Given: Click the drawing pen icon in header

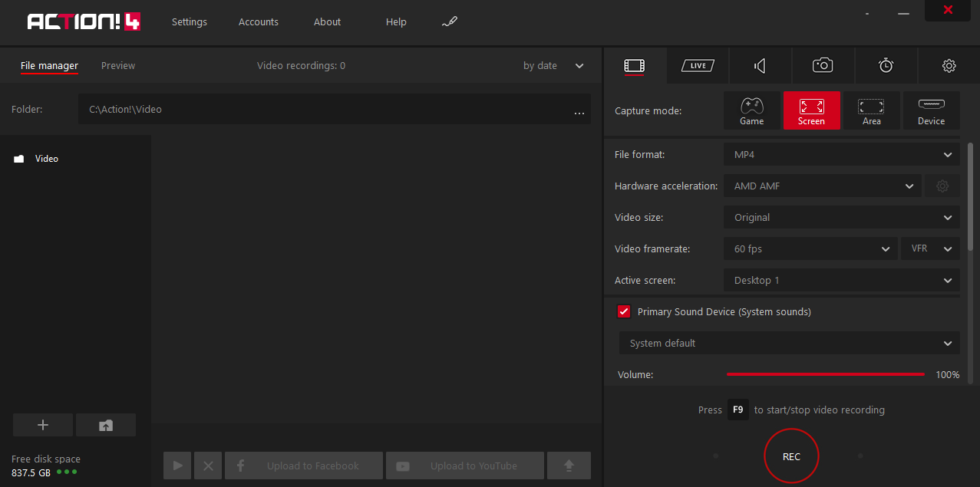Looking at the screenshot, I should (450, 21).
